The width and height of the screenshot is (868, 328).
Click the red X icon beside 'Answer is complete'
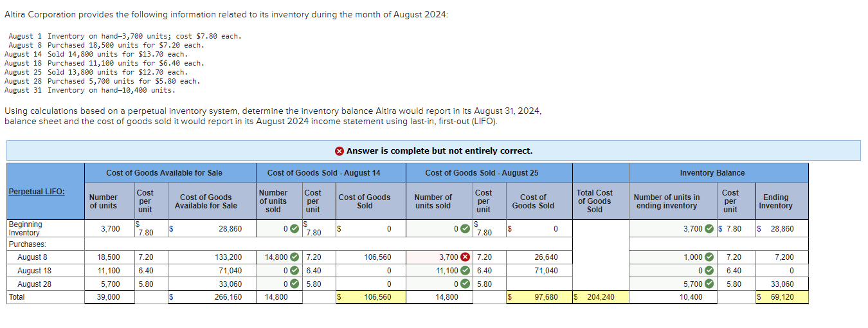pos(339,151)
